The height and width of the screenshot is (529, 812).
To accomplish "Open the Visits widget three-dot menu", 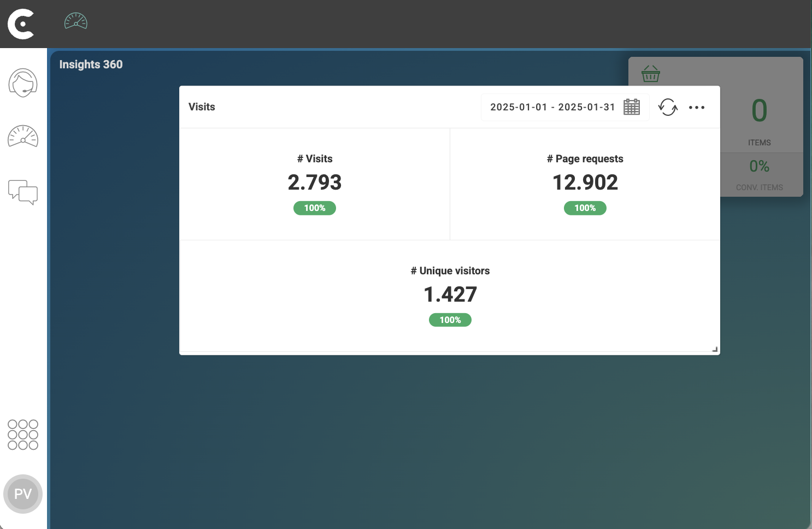I will click(697, 108).
